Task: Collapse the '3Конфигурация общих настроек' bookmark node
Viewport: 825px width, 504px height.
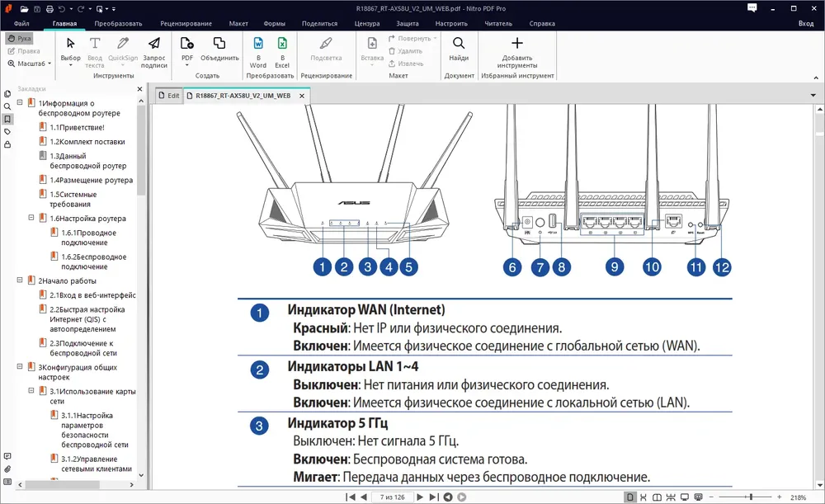Action: coord(20,366)
